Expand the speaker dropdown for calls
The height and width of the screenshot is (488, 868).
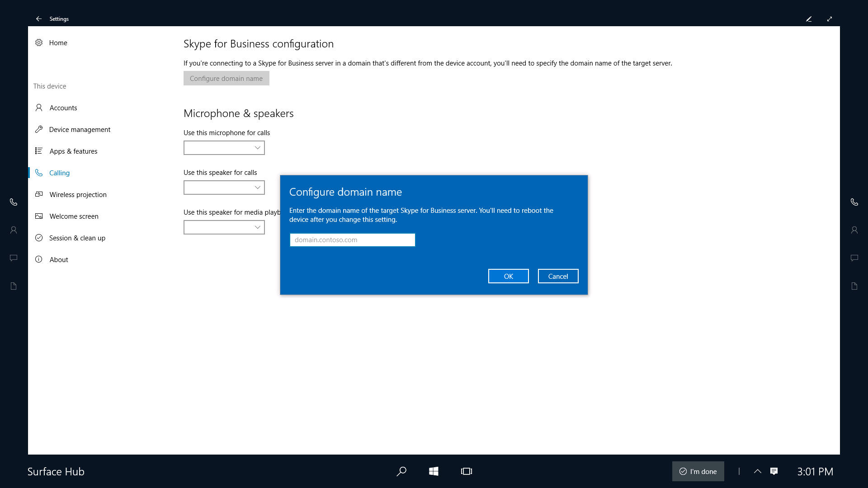258,187
